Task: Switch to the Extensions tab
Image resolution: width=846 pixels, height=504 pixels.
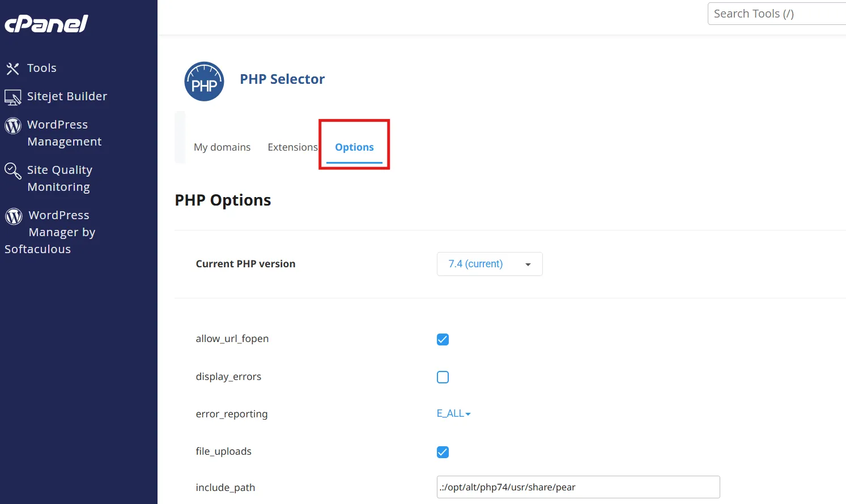Action: (x=292, y=147)
